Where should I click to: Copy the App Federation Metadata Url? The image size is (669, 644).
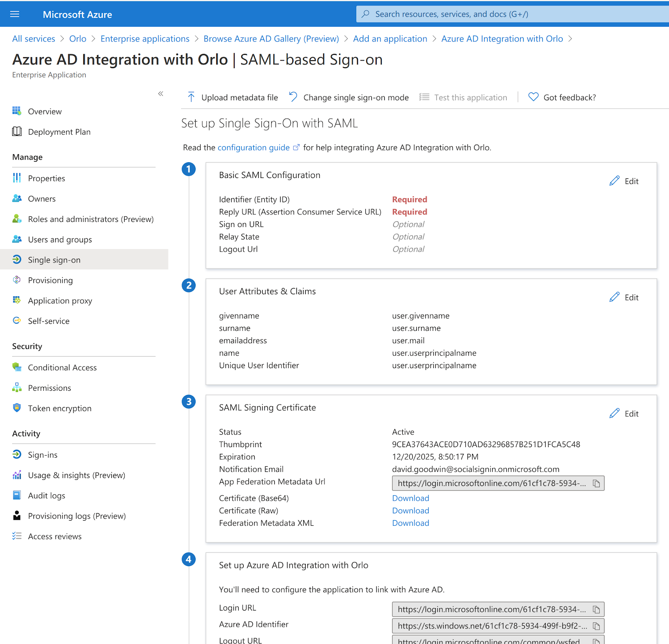(596, 484)
